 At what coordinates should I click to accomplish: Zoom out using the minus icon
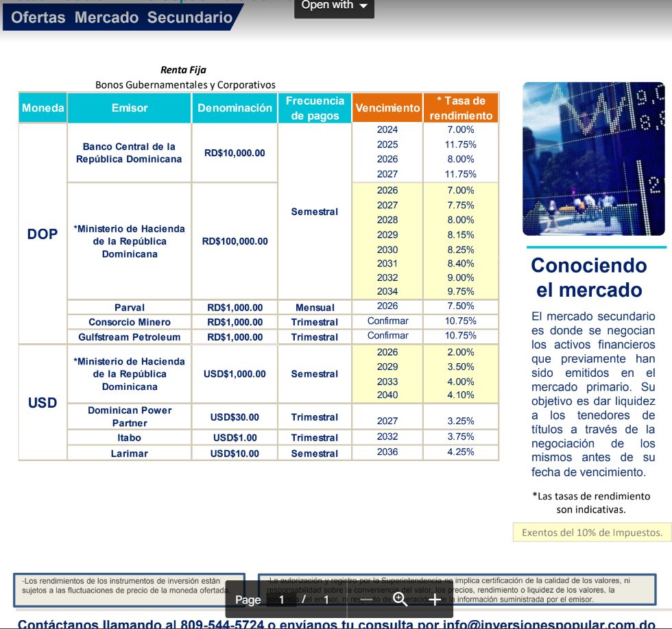pyautogui.click(x=366, y=600)
